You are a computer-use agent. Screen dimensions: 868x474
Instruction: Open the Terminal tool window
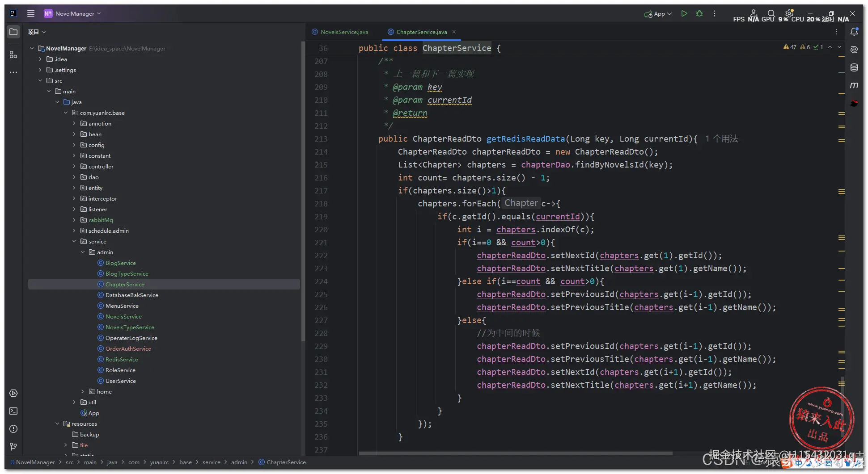pyautogui.click(x=13, y=411)
